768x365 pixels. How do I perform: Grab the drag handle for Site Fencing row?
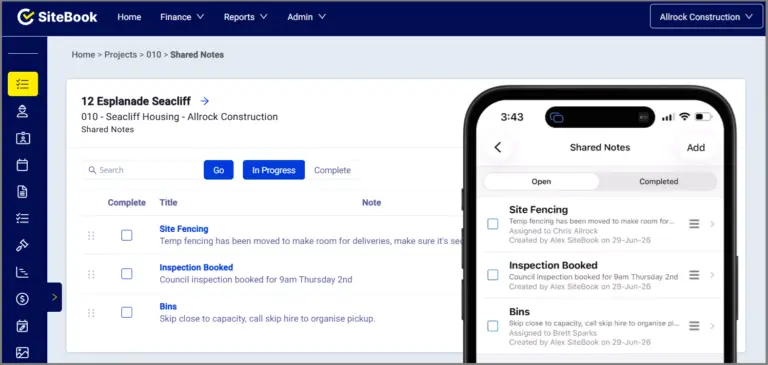(91, 236)
